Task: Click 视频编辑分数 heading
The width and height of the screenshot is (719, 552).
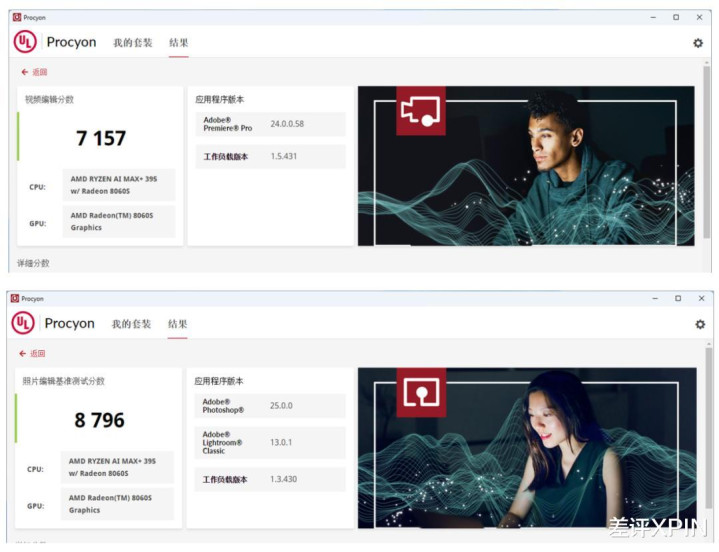Action: [49, 99]
